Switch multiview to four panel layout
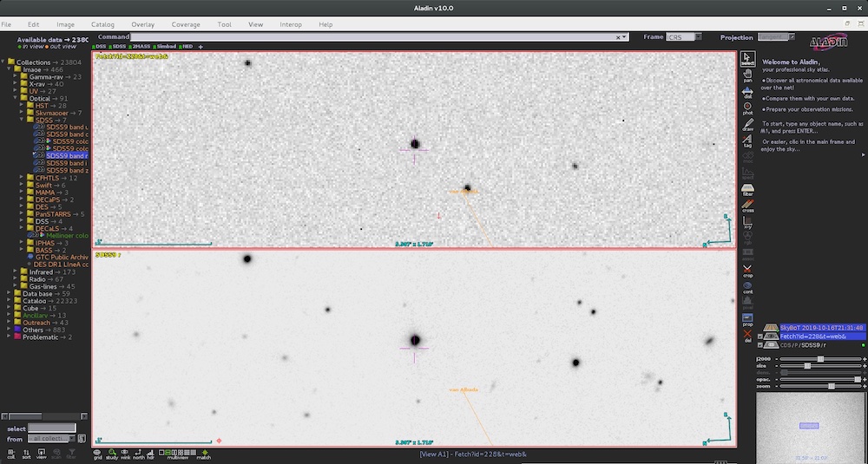The width and height of the screenshot is (868, 464). 181,453
